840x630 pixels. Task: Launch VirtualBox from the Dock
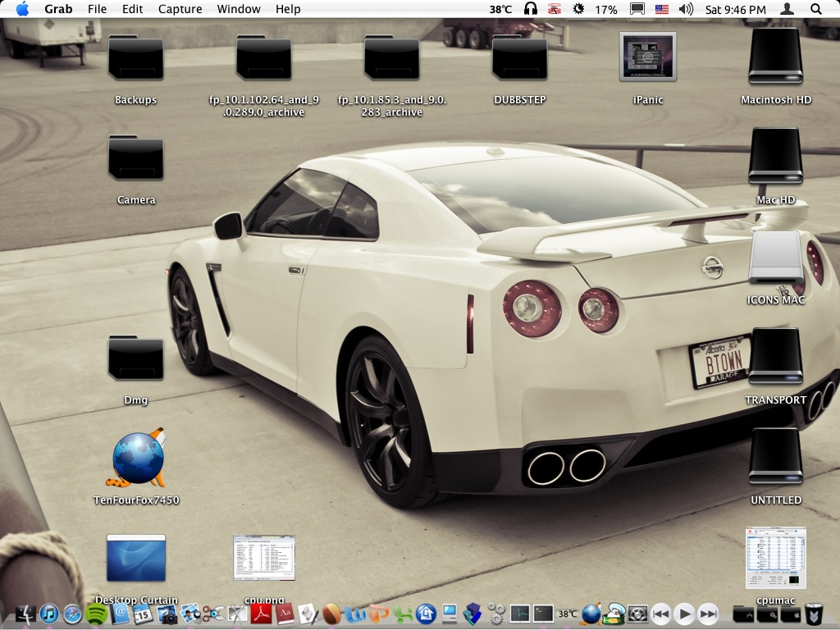(472, 614)
